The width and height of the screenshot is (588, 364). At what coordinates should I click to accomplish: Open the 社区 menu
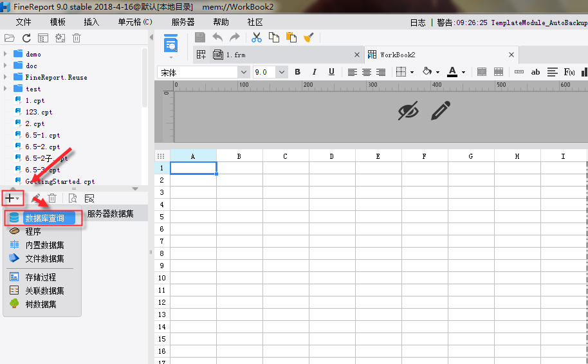[x=255, y=23]
